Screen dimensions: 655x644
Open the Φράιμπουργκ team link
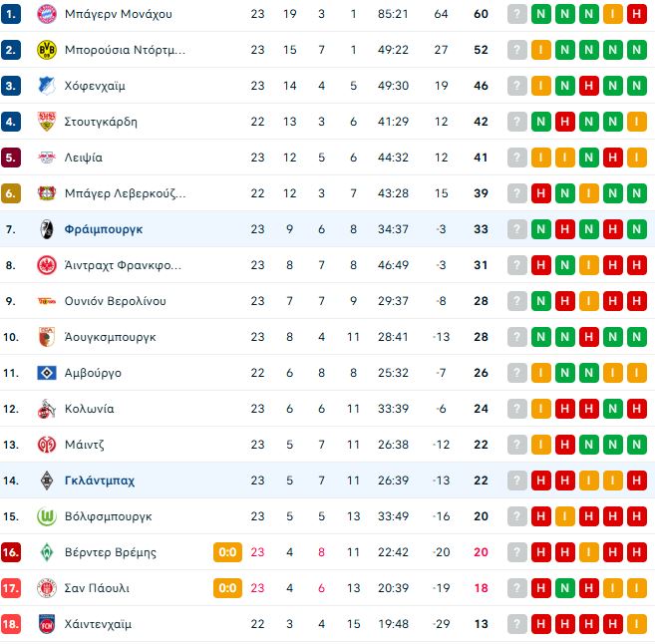(x=106, y=229)
